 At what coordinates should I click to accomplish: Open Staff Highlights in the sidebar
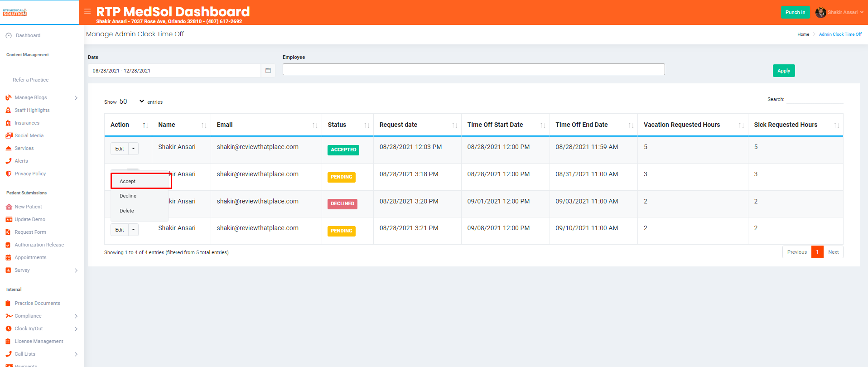click(32, 110)
